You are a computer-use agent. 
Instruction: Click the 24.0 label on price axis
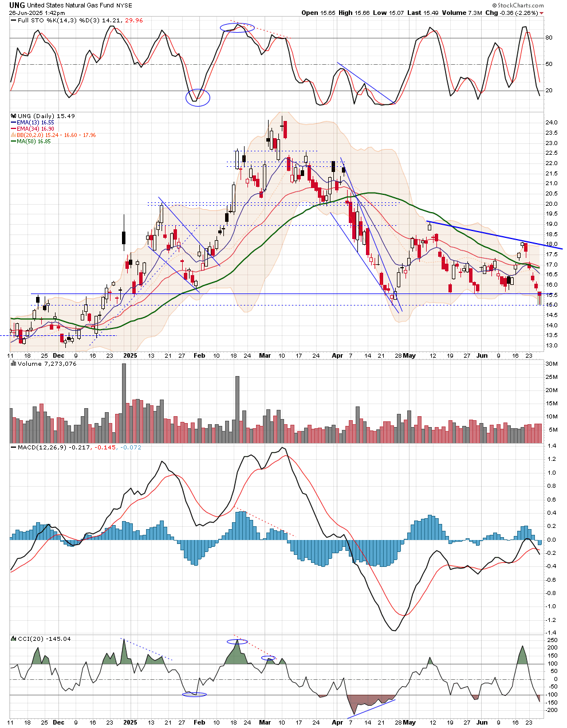click(552, 123)
